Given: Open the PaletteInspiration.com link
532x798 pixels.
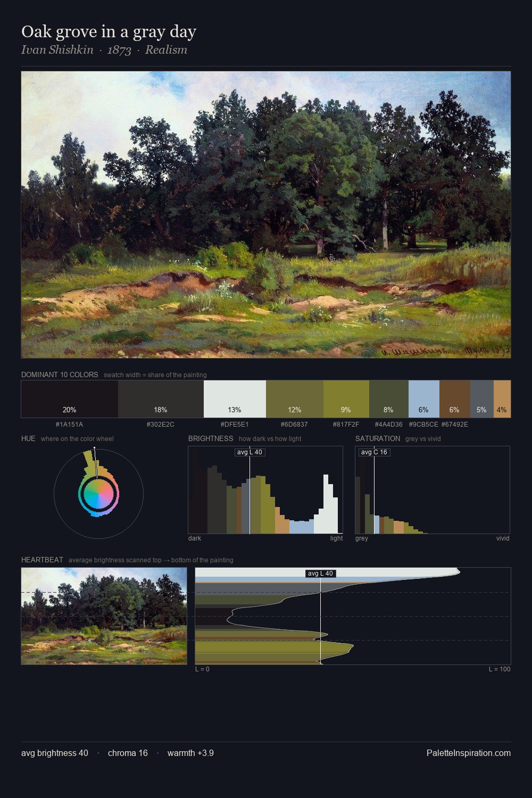Looking at the screenshot, I should pos(469,753).
